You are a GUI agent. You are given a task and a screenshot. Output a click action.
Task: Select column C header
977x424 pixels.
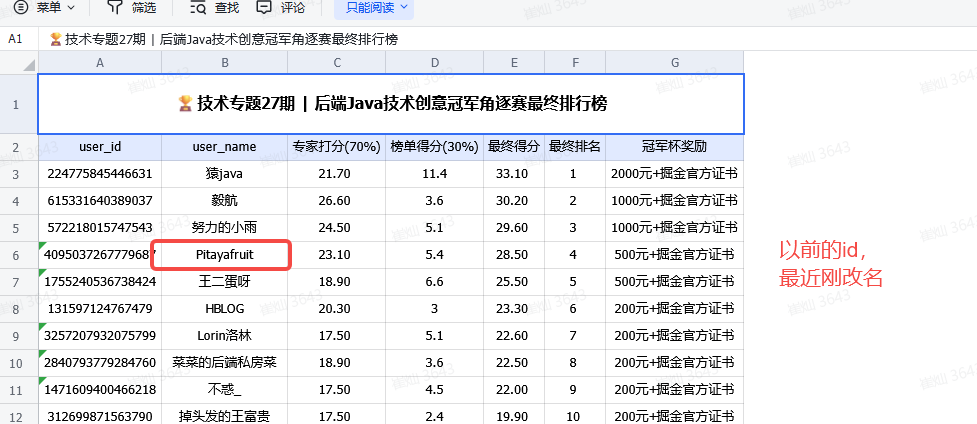pos(336,62)
